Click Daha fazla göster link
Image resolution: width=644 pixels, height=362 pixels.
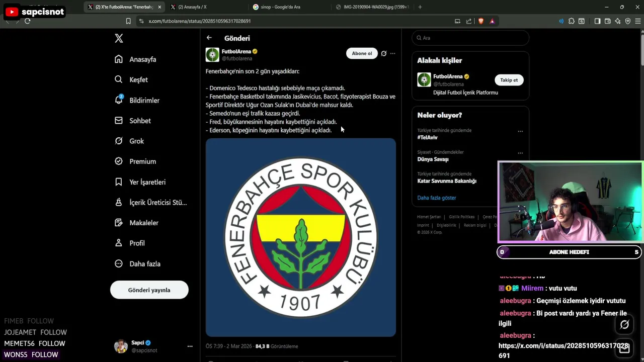(x=437, y=198)
